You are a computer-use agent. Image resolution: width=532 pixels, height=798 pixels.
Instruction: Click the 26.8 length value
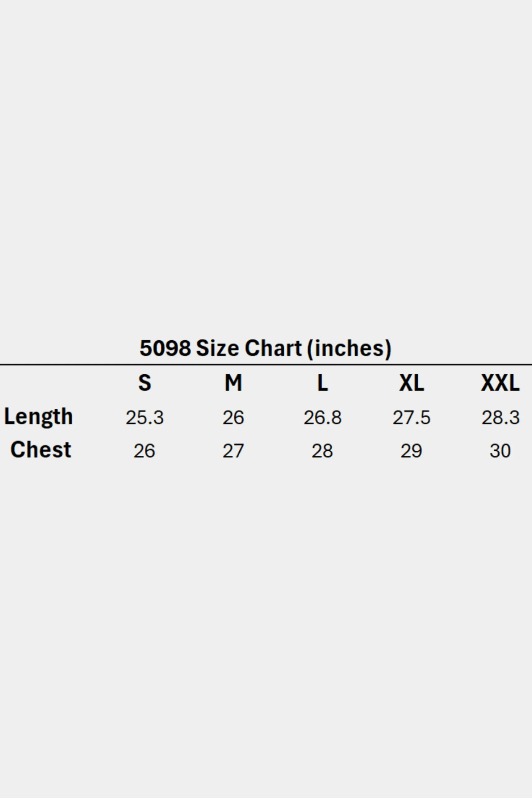(x=322, y=417)
